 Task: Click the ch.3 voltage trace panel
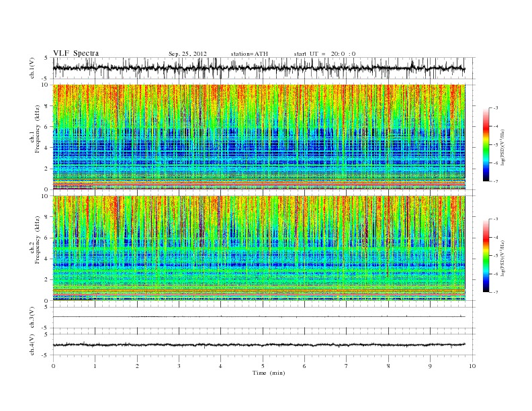coord(264,318)
